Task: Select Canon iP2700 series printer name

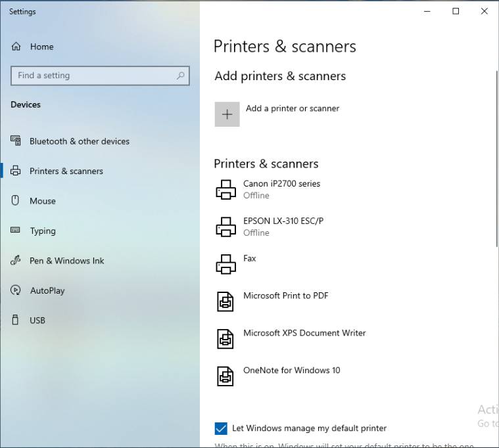Action: point(281,183)
